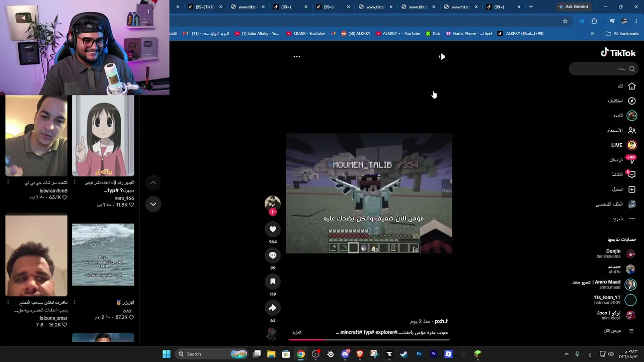Open the Activity inbox icon (النشاط)
644x362 pixels.
tap(631, 174)
